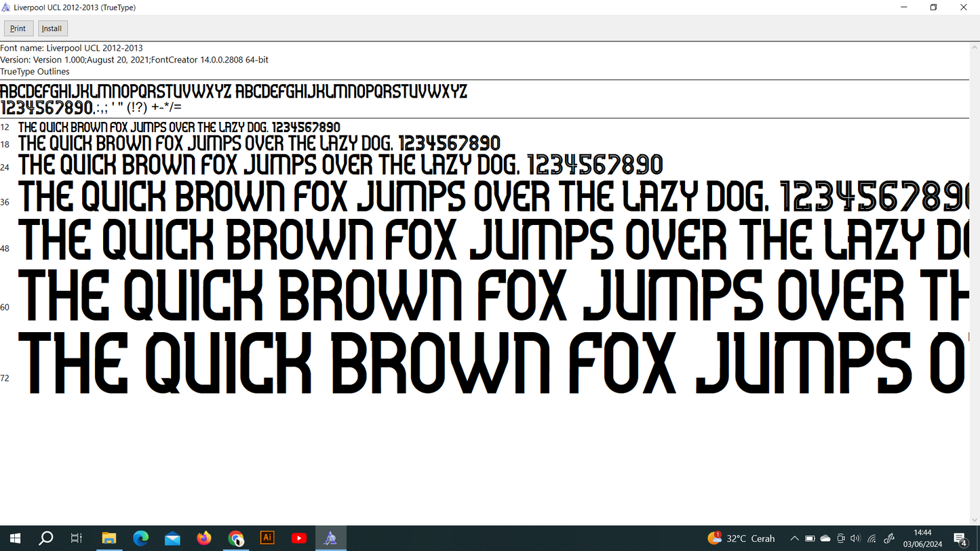Open the network status flyout
The height and width of the screenshot is (551, 980).
tap(871, 538)
